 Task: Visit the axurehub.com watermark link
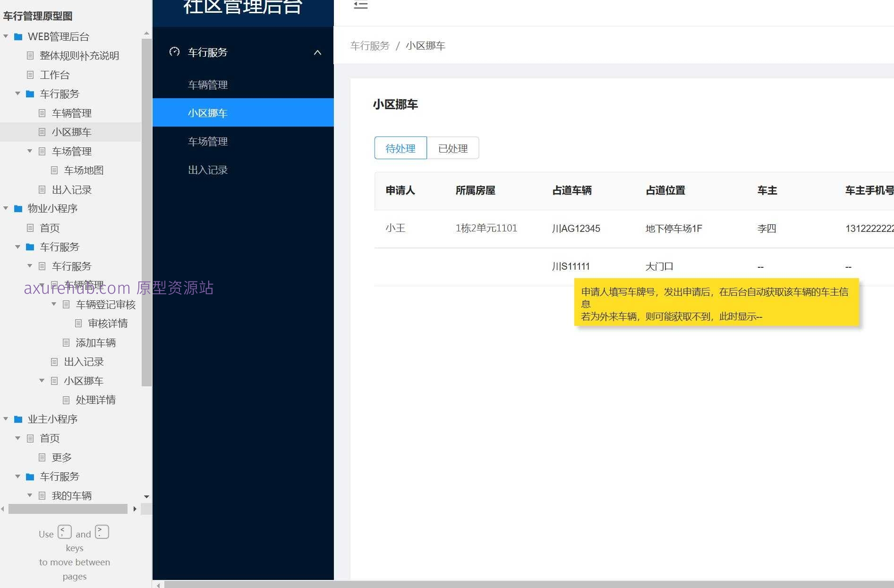[x=118, y=288]
